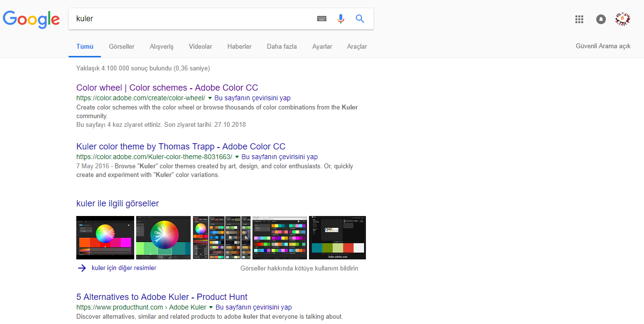Open third thumbnail showing narrow palette panels
Screen dimensions: 644x324
click(x=222, y=238)
